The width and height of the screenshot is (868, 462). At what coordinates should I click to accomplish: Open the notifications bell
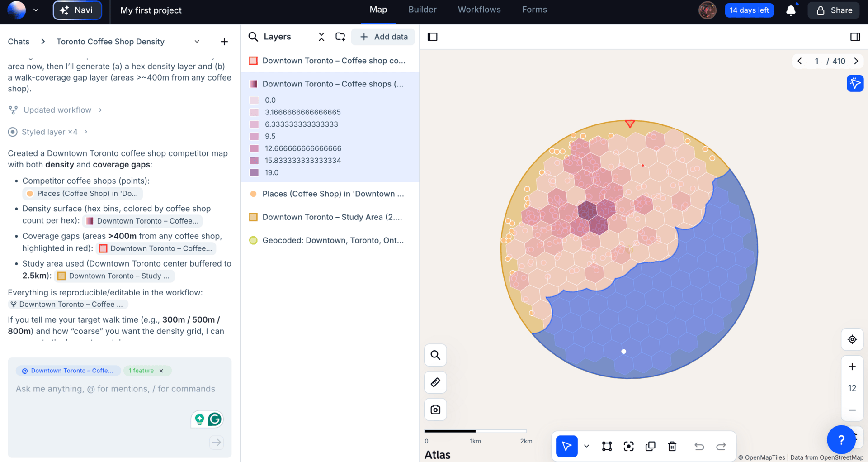click(x=791, y=10)
